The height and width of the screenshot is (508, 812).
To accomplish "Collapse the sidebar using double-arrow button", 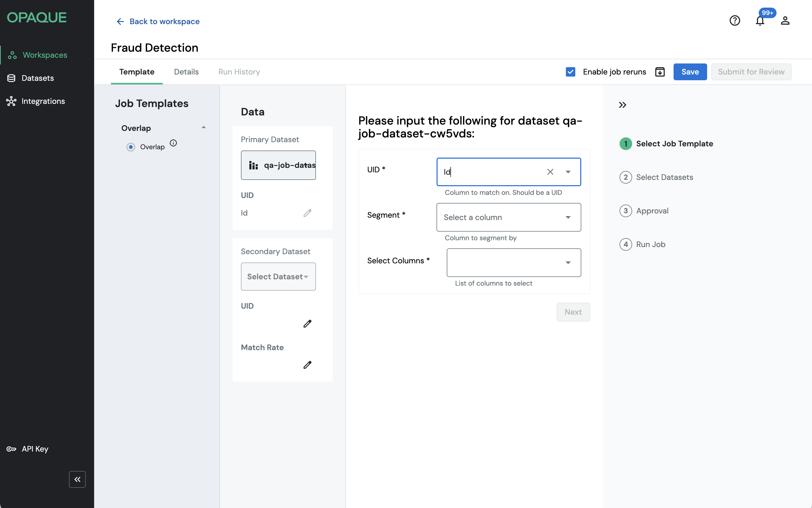I will pos(77,479).
